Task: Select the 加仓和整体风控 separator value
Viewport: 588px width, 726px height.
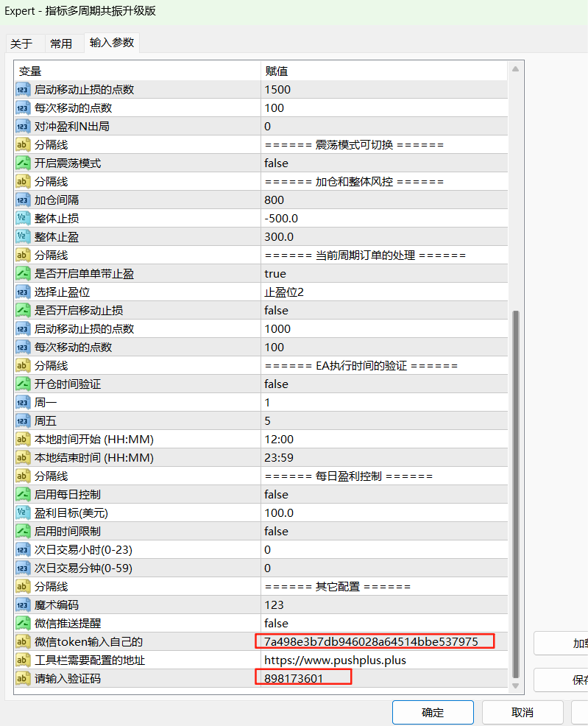Action: [384, 181]
